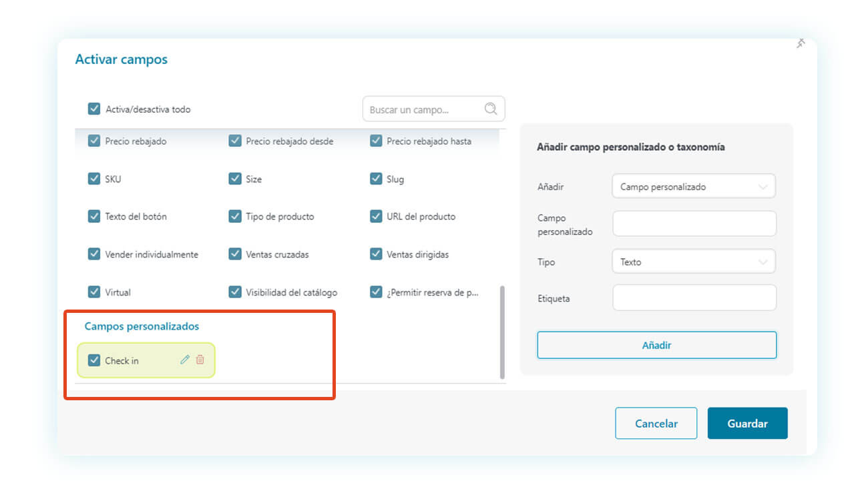Click the pencil edit icon for Check in
The width and height of the screenshot is (868, 499).
[x=185, y=360]
